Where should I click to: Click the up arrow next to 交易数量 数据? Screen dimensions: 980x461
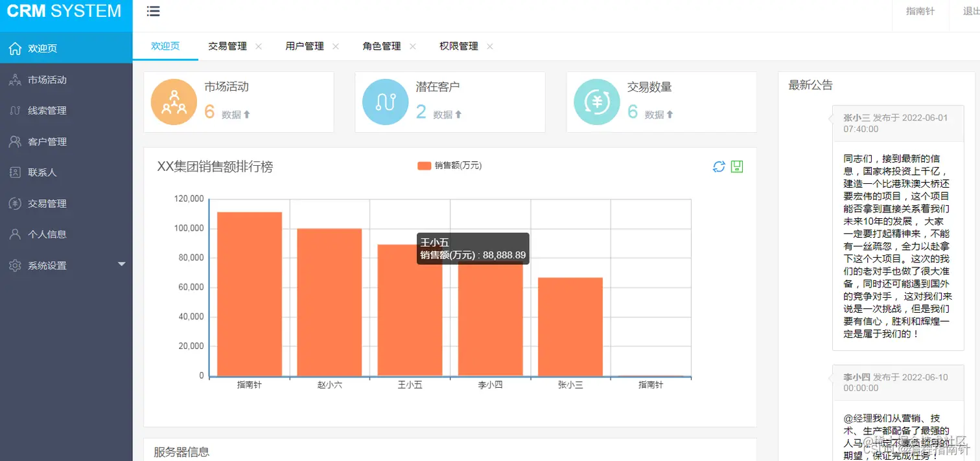tap(670, 115)
